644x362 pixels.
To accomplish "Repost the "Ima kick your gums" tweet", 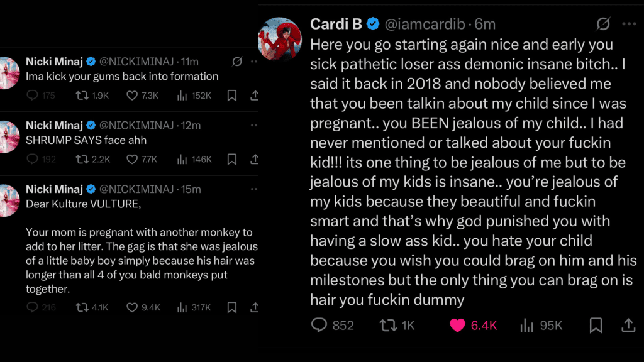I will click(x=81, y=96).
